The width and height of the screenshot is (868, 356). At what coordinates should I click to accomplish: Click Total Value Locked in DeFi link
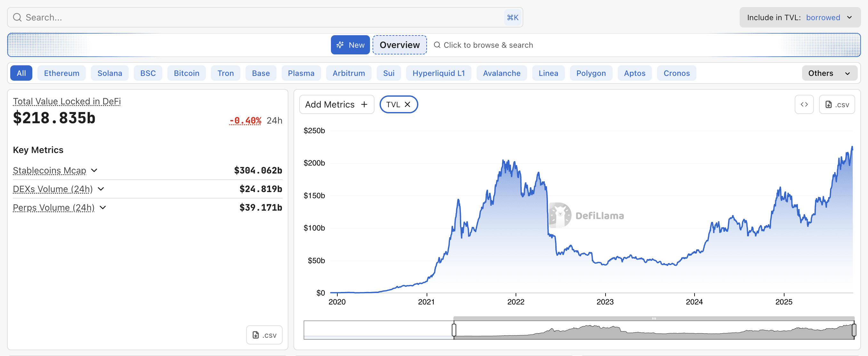67,101
